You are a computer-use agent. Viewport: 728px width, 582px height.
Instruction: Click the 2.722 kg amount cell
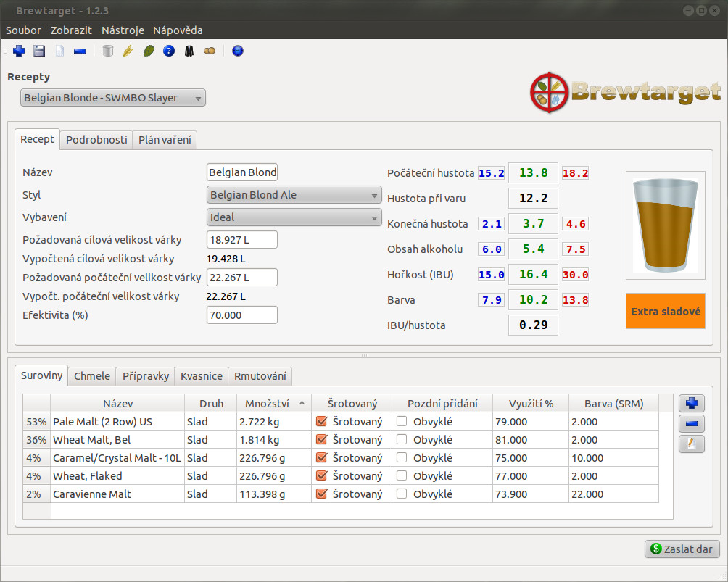tap(274, 421)
